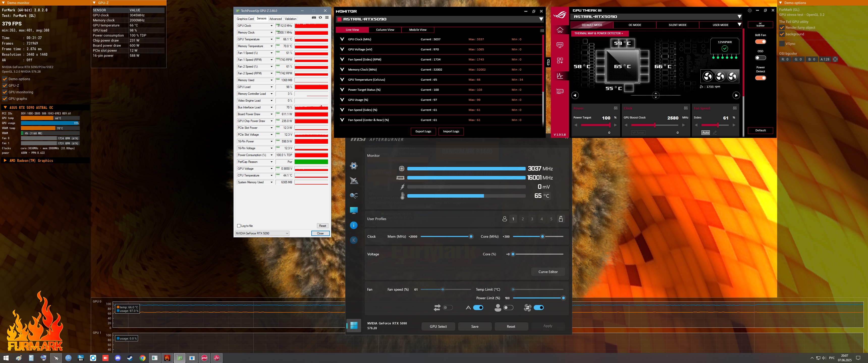Viewport: 868px width, 363px height.
Task: Expand the AMD Radeon(TM) Graphics tree entry
Action: click(5, 161)
